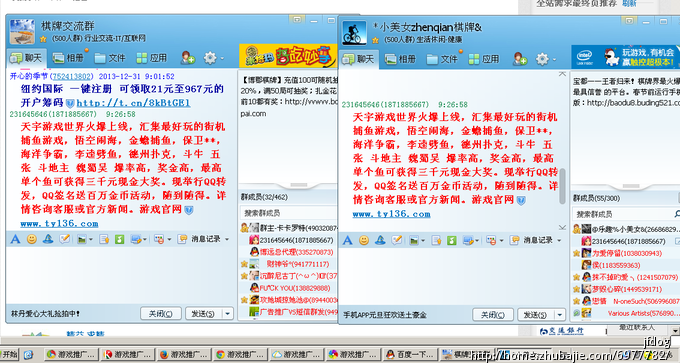Switch to 文件 tab in left window

pyautogui.click(x=110, y=58)
